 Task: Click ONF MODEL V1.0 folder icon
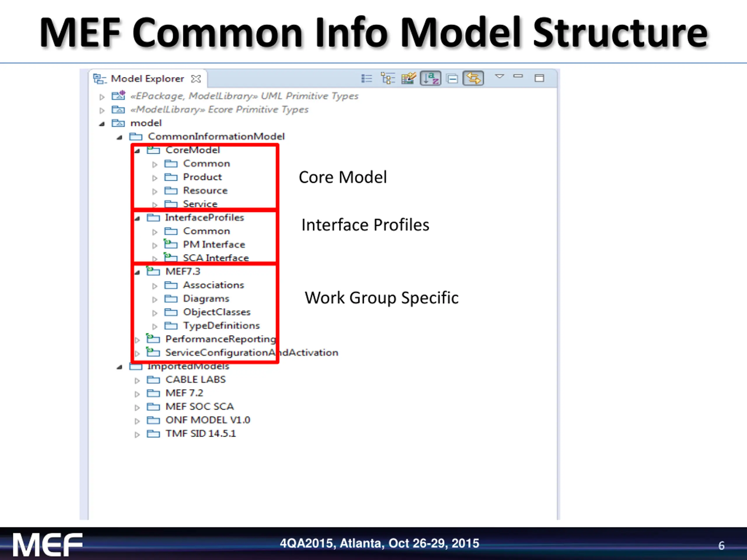pyautogui.click(x=153, y=420)
